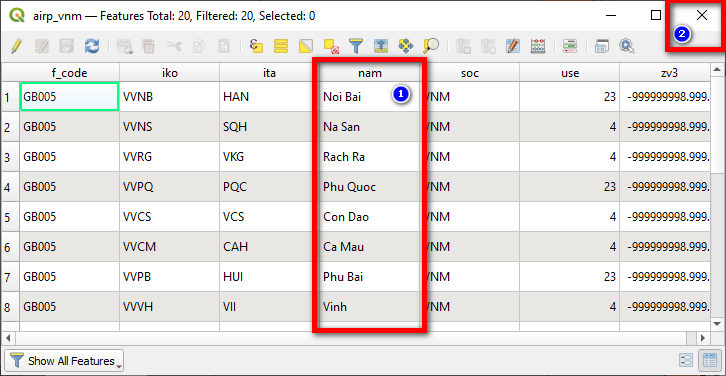This screenshot has height=376, width=726.
Task: Click the Noi Bai cell
Action: pyautogui.click(x=369, y=97)
